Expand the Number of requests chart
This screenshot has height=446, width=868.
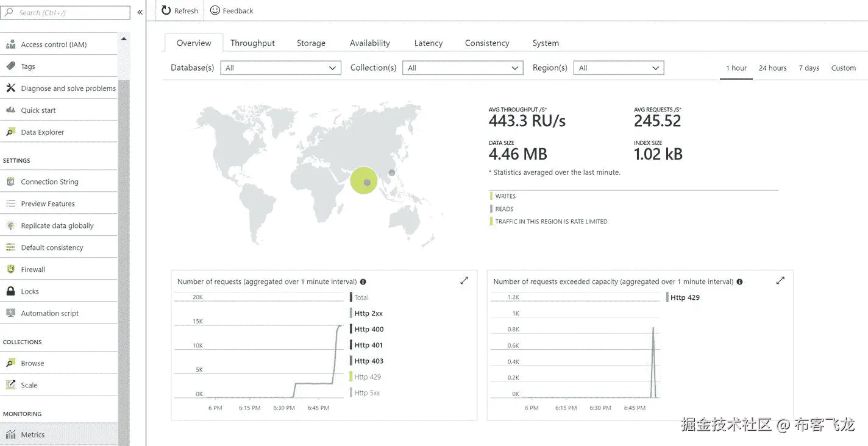coord(464,281)
